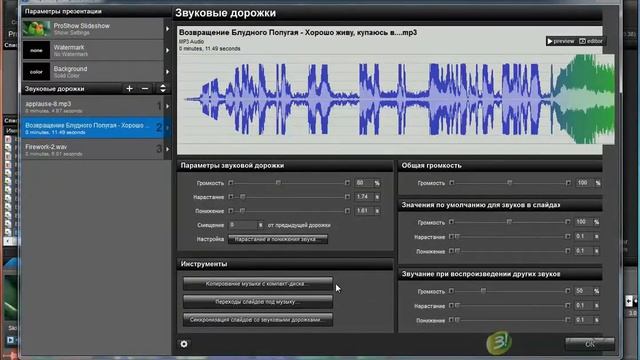
Task: Expand the Background options arrow
Action: (x=167, y=72)
